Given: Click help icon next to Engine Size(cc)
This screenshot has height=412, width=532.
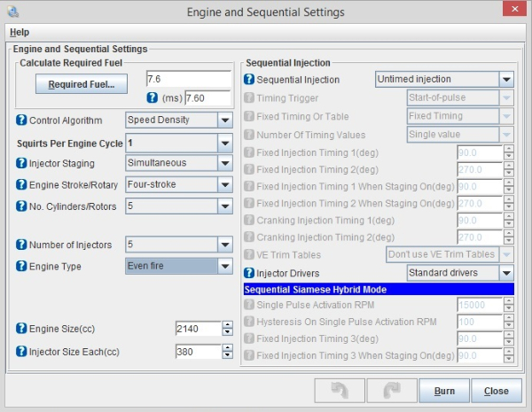Looking at the screenshot, I should tap(22, 330).
